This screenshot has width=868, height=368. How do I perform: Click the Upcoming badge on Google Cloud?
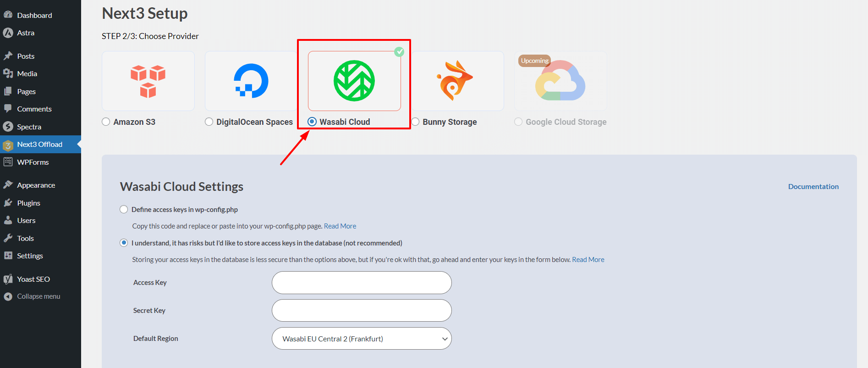click(534, 61)
